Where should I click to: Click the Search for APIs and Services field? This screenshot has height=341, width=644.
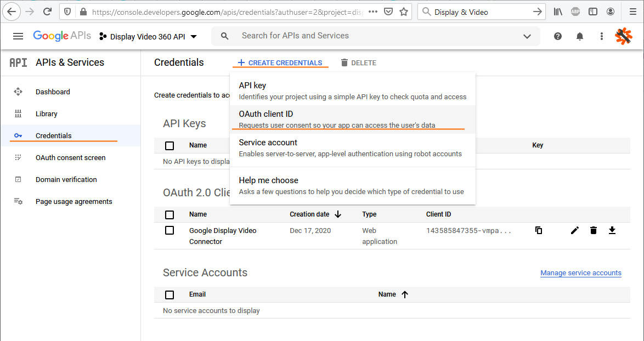(373, 36)
